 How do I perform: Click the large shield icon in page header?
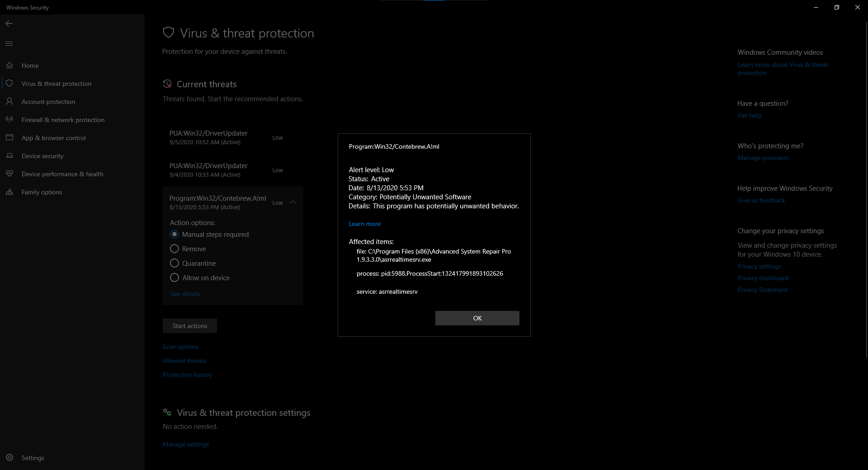click(x=169, y=33)
